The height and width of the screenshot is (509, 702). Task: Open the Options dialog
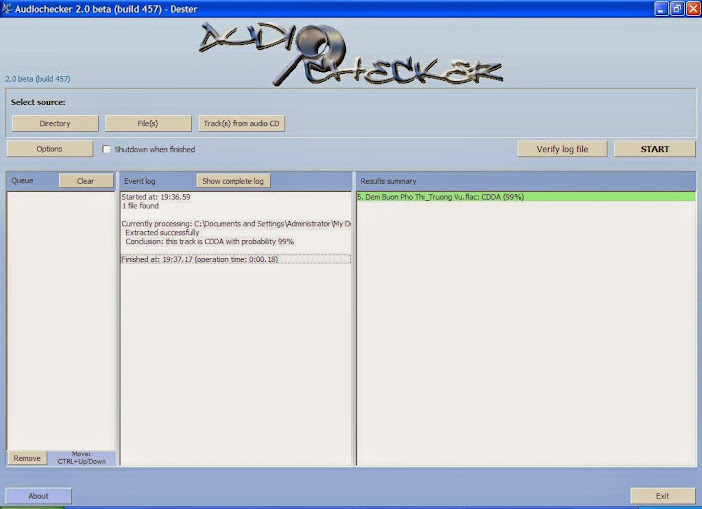50,149
